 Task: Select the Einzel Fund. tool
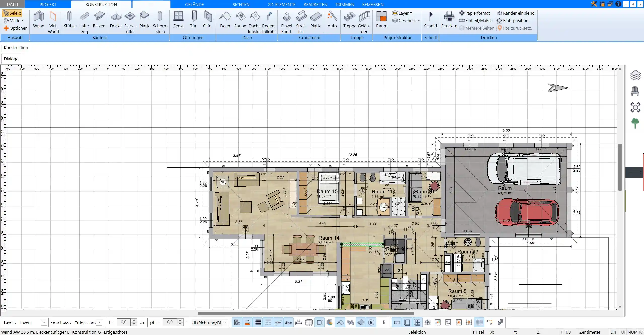tap(287, 22)
